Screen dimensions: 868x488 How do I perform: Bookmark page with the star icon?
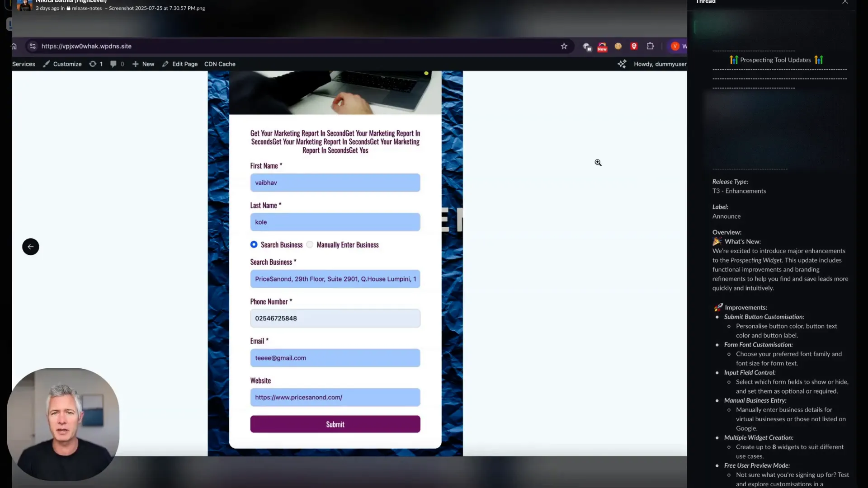pos(564,46)
